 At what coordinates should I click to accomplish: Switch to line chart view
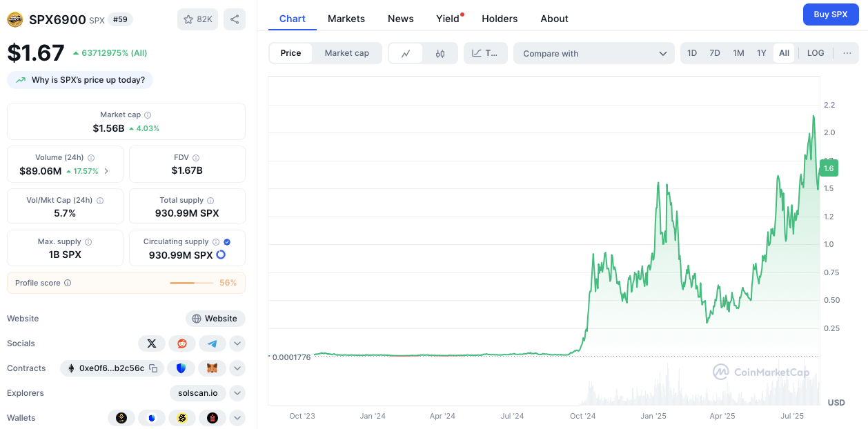[406, 53]
